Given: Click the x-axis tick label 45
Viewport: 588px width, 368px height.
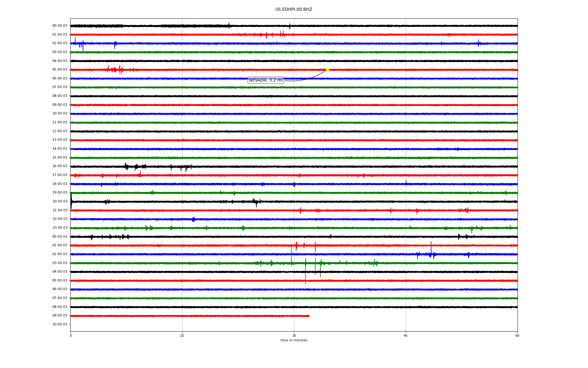Looking at the screenshot, I should [406, 335].
